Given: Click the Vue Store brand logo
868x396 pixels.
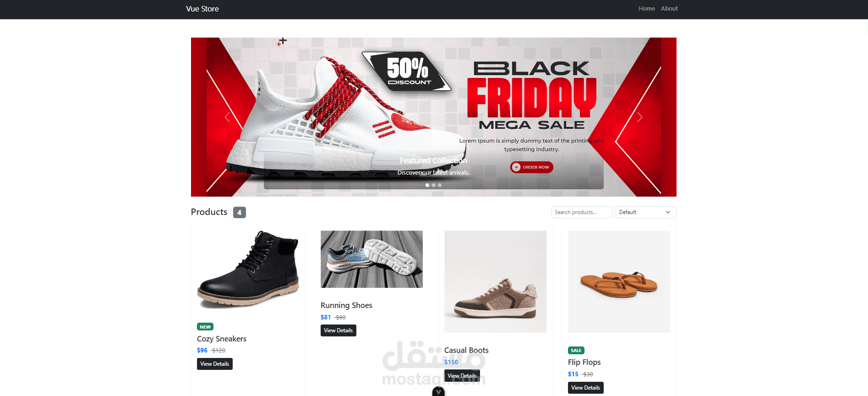Looking at the screenshot, I should click(x=202, y=9).
